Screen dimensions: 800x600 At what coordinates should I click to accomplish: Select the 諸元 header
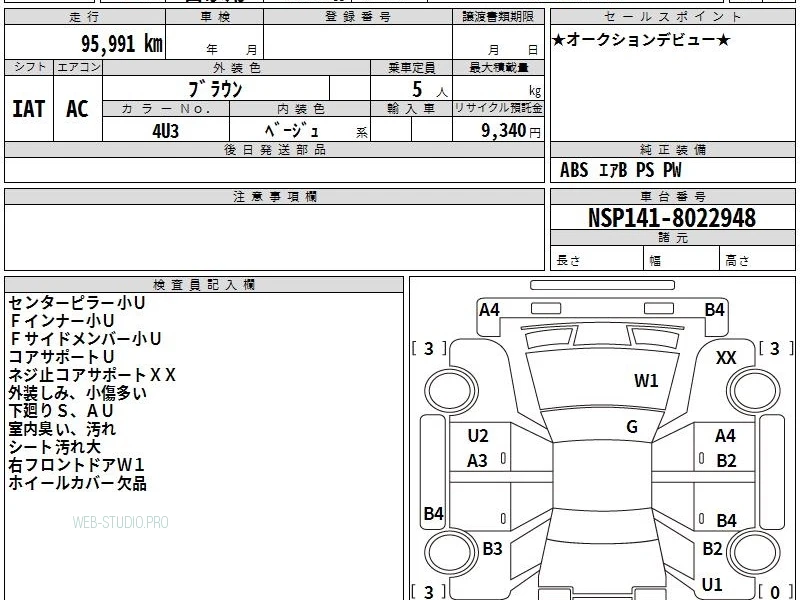672,238
